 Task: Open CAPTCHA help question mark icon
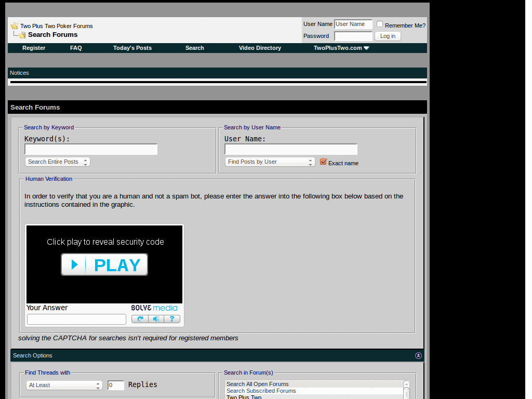tap(172, 319)
